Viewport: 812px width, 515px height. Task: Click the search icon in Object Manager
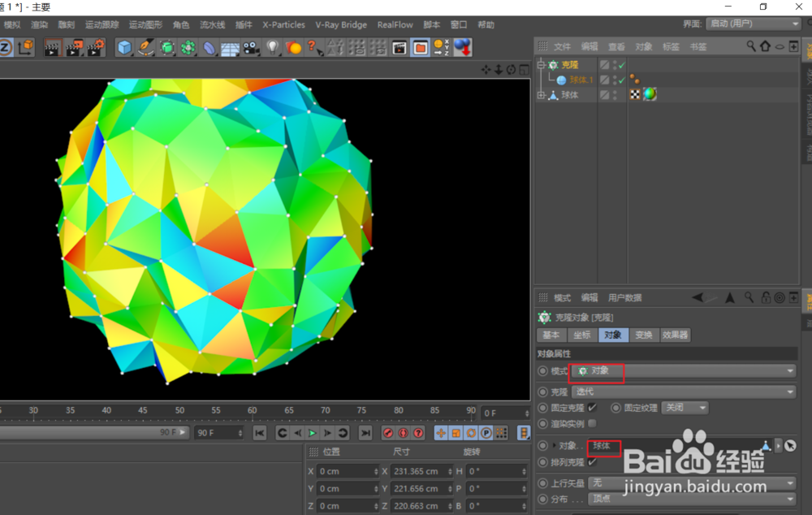751,46
